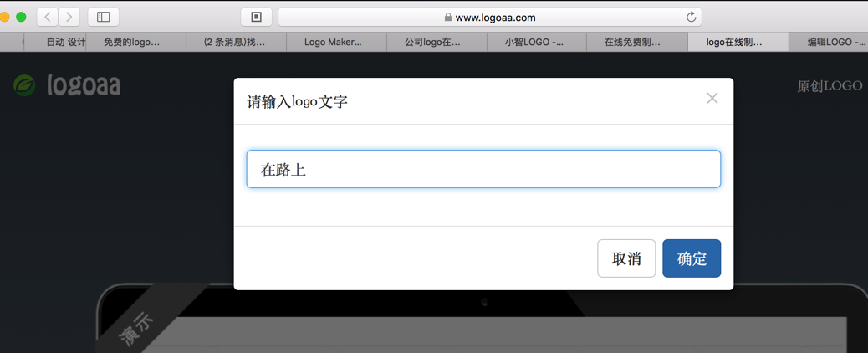Click the 确定 confirm button
The image size is (868, 353).
click(x=692, y=258)
